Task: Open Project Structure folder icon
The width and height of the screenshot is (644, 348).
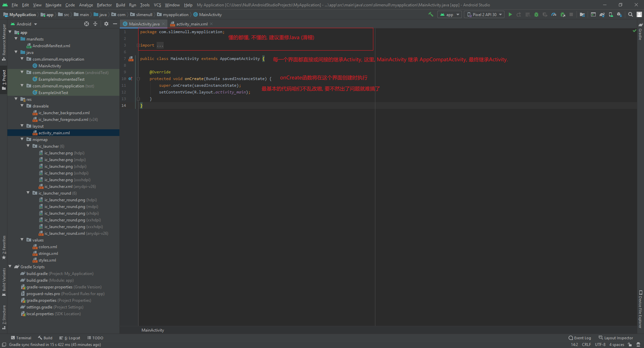Action: (x=582, y=14)
